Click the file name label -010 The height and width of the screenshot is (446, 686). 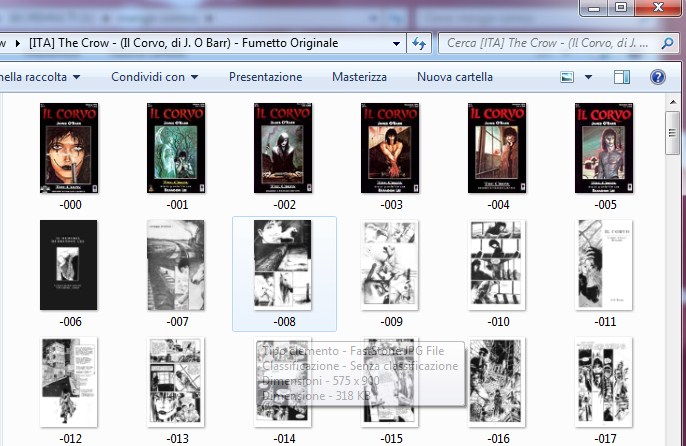(498, 322)
